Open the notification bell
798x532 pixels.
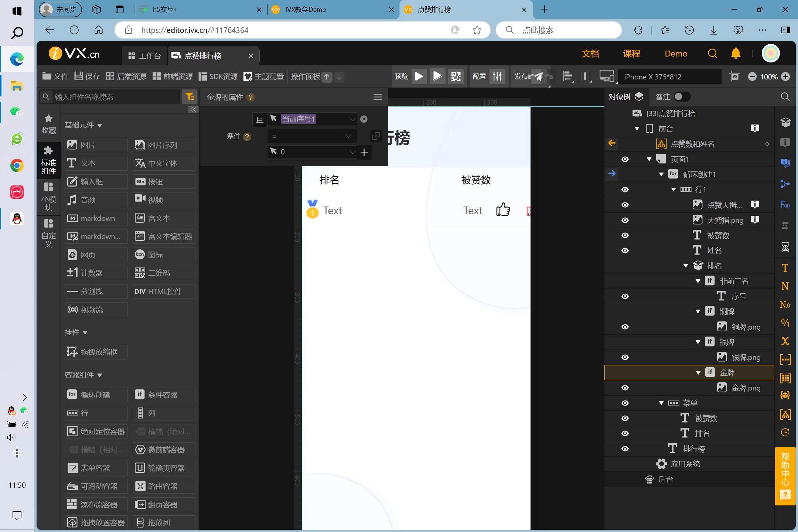736,54
